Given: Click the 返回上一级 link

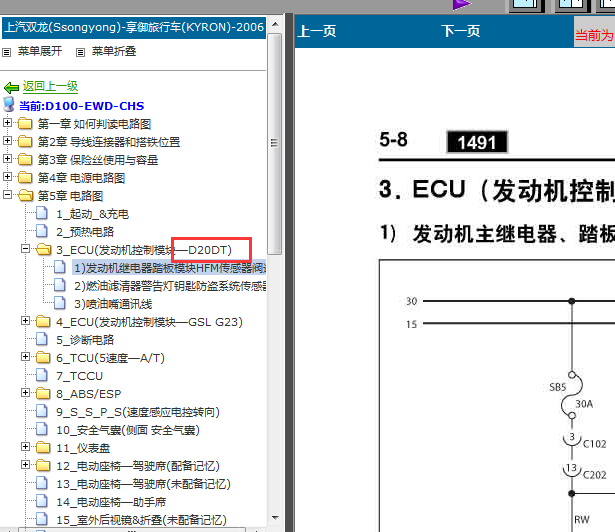Looking at the screenshot, I should click(50, 86).
